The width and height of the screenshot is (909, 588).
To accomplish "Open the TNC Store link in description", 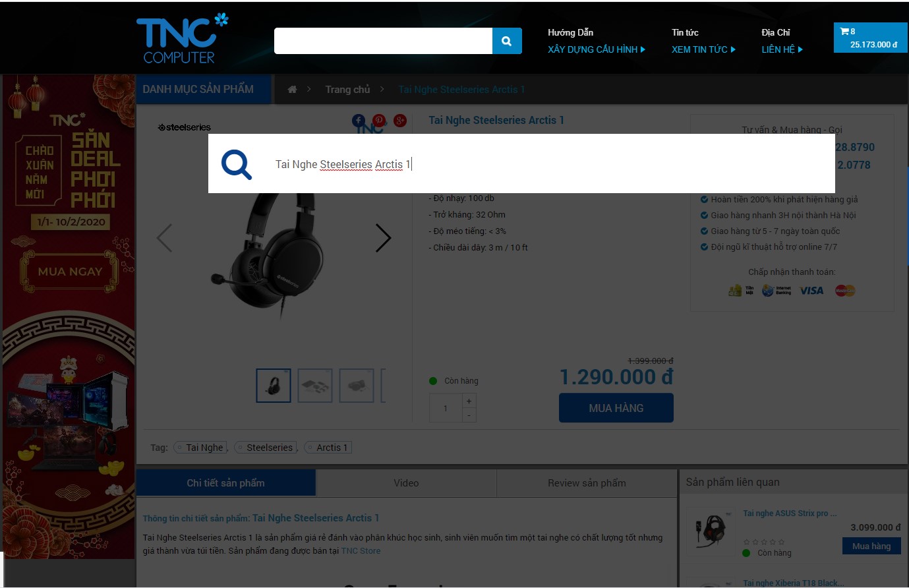I will 361,551.
